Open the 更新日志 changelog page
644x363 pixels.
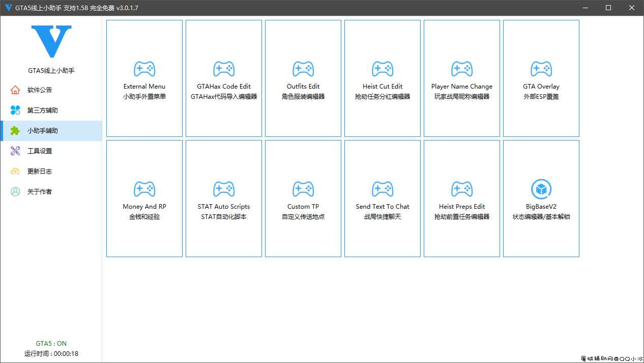[x=51, y=172]
